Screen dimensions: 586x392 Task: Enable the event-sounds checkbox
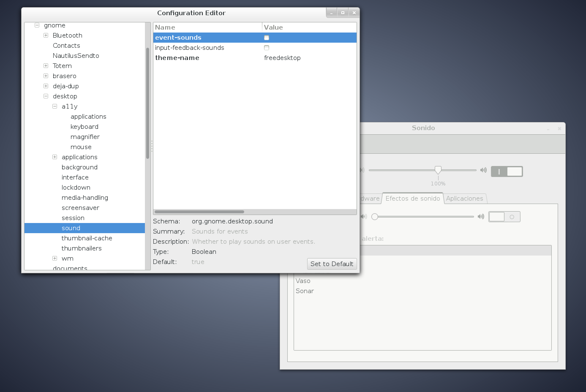tap(267, 38)
